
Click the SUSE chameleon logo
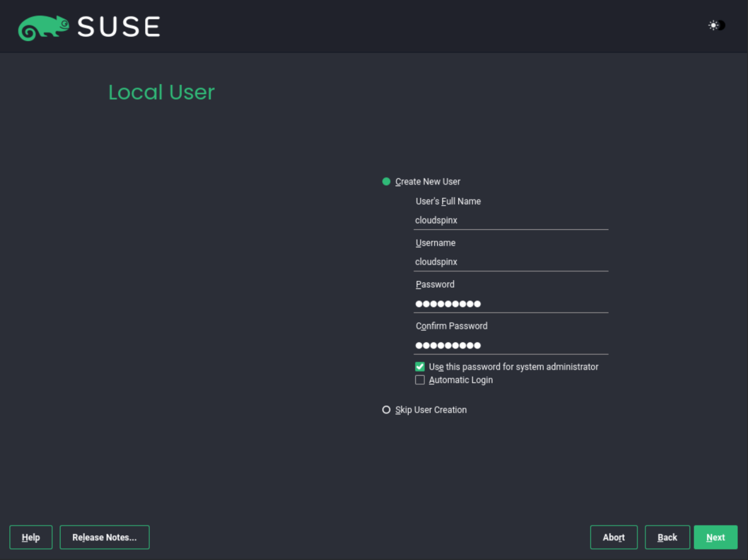point(44,28)
